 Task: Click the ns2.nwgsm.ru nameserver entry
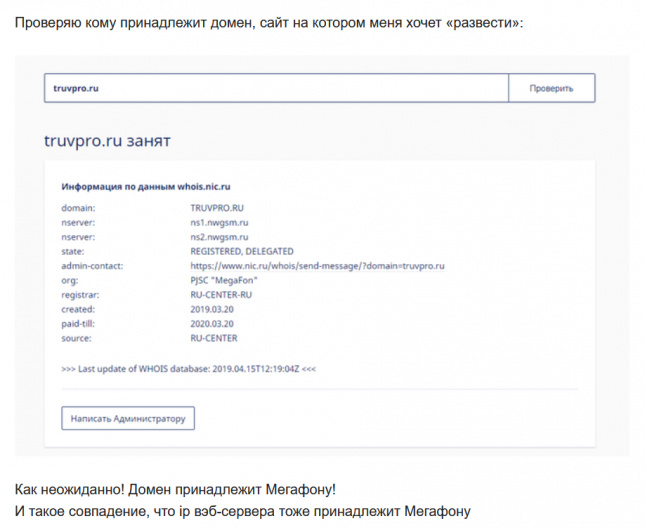click(219, 237)
